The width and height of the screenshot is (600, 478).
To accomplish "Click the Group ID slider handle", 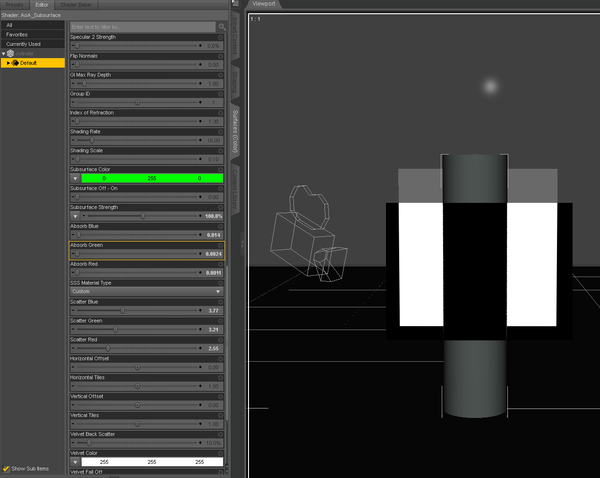I will point(137,103).
